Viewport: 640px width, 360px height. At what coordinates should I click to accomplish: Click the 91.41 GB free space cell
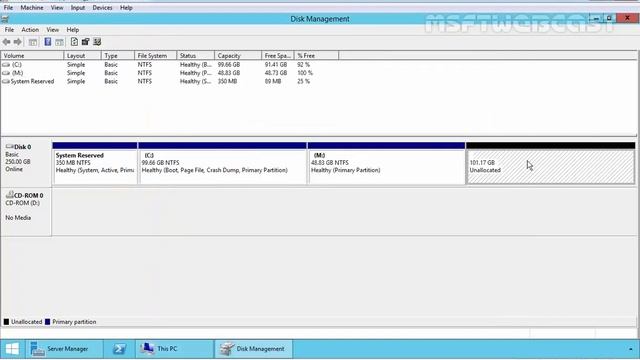[x=276, y=65]
